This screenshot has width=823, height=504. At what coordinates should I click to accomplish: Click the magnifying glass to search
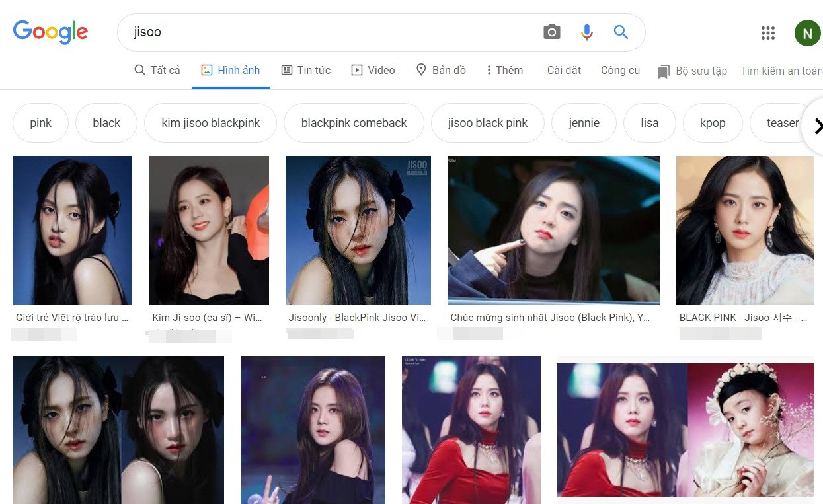[x=620, y=32]
